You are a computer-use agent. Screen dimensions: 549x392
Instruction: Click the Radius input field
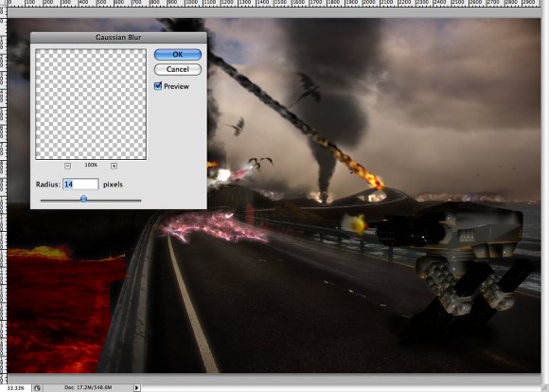[x=80, y=185]
